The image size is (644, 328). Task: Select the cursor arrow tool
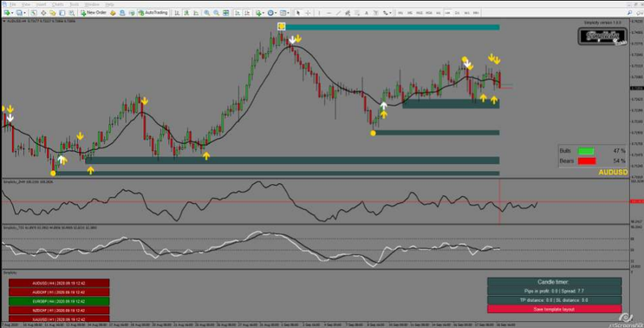pyautogui.click(x=298, y=13)
